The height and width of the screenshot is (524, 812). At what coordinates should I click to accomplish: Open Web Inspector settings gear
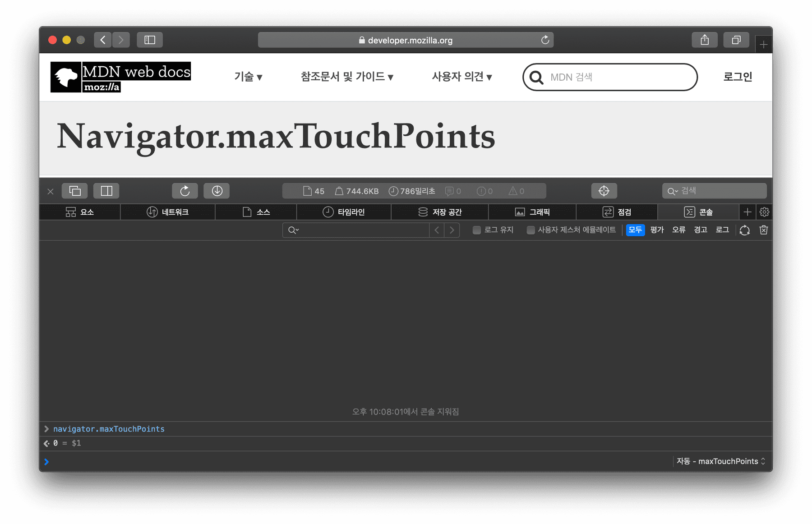[764, 212]
